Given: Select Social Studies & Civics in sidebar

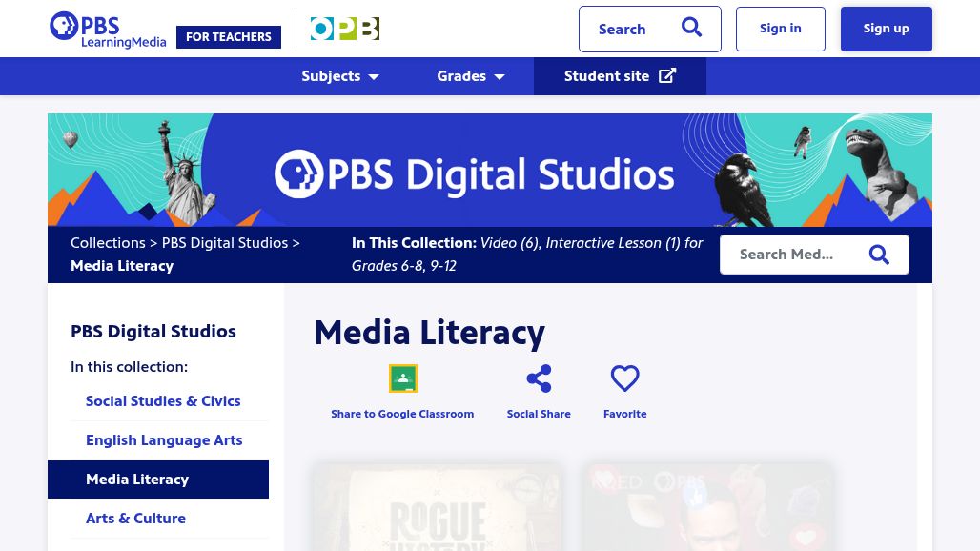Looking at the screenshot, I should 163,401.
